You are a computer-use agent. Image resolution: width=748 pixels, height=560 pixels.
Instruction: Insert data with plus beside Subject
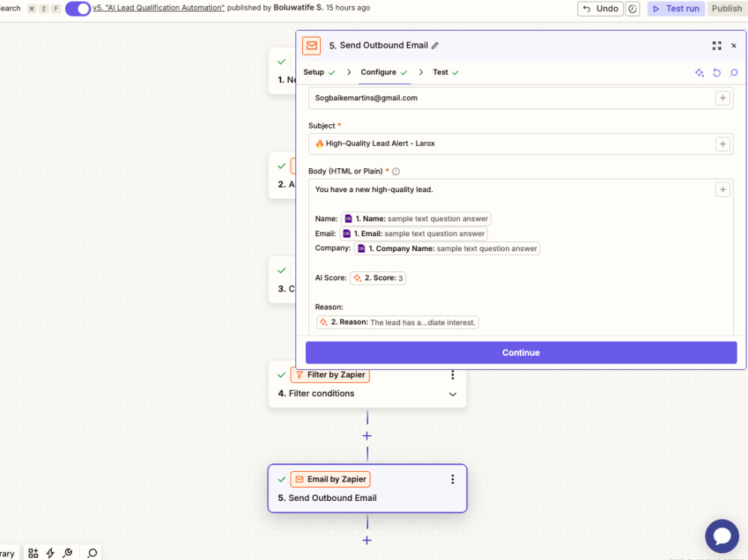(723, 144)
